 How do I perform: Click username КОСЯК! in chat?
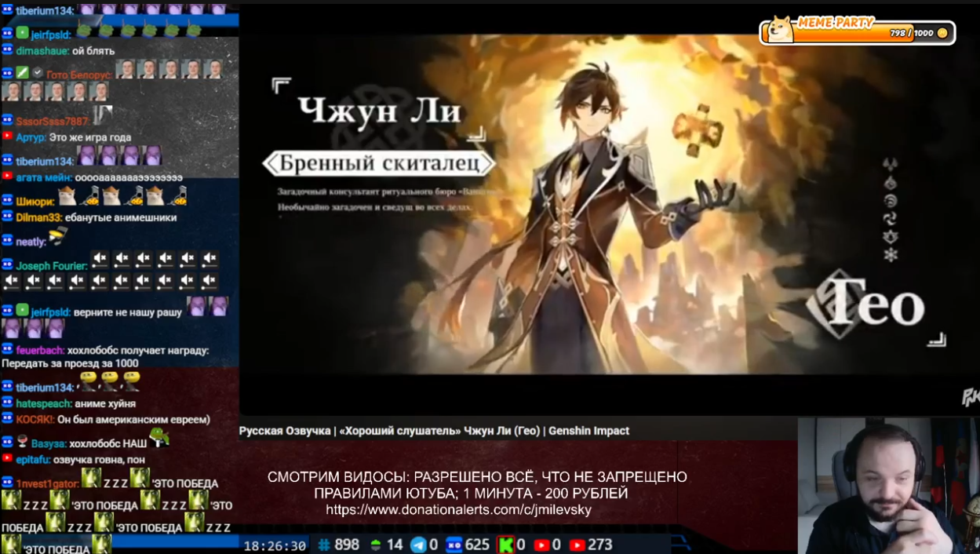click(35, 420)
